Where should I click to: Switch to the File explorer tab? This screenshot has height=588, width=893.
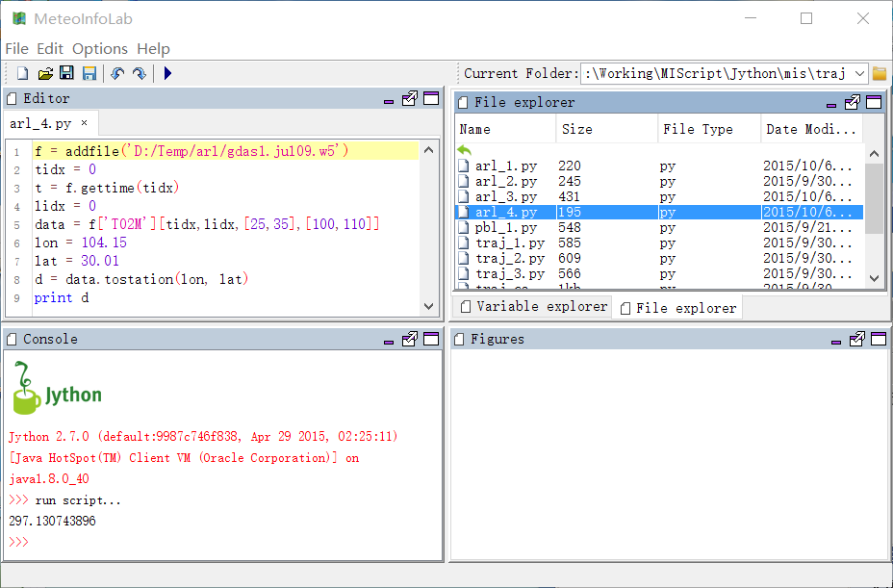pos(677,308)
